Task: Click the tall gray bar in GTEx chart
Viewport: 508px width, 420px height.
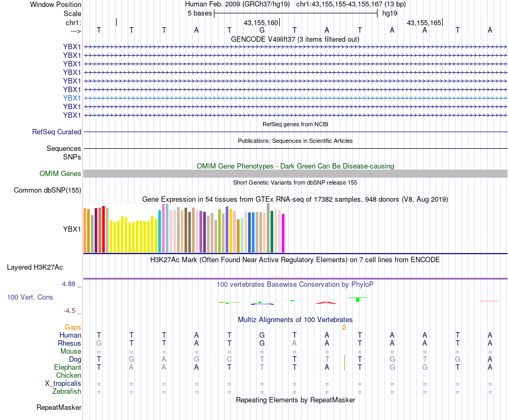Action: [268, 228]
